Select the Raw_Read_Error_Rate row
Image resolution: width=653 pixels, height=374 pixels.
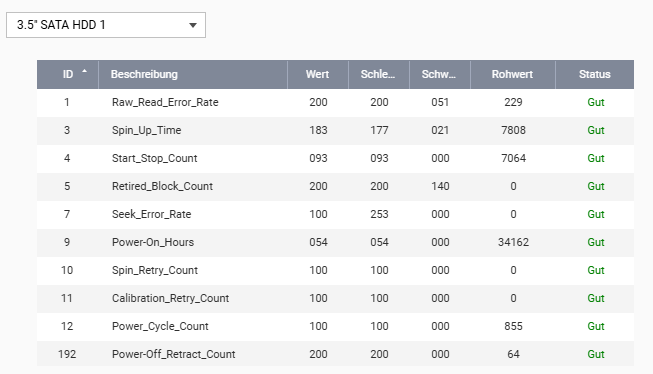coord(335,102)
